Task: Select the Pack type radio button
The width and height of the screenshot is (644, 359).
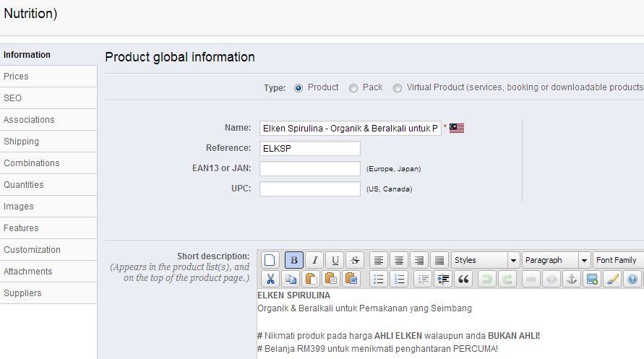Action: click(353, 88)
